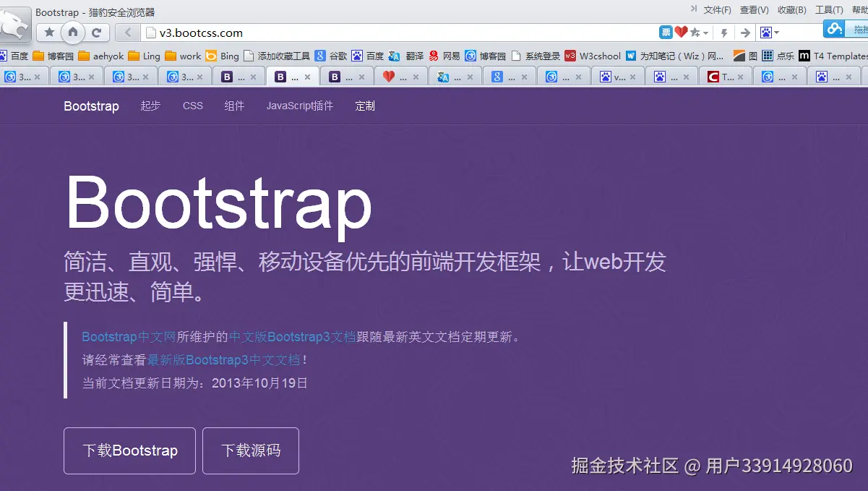The image size is (868, 491).
Task: Open the aehyok bookmark folder
Action: coord(100,56)
